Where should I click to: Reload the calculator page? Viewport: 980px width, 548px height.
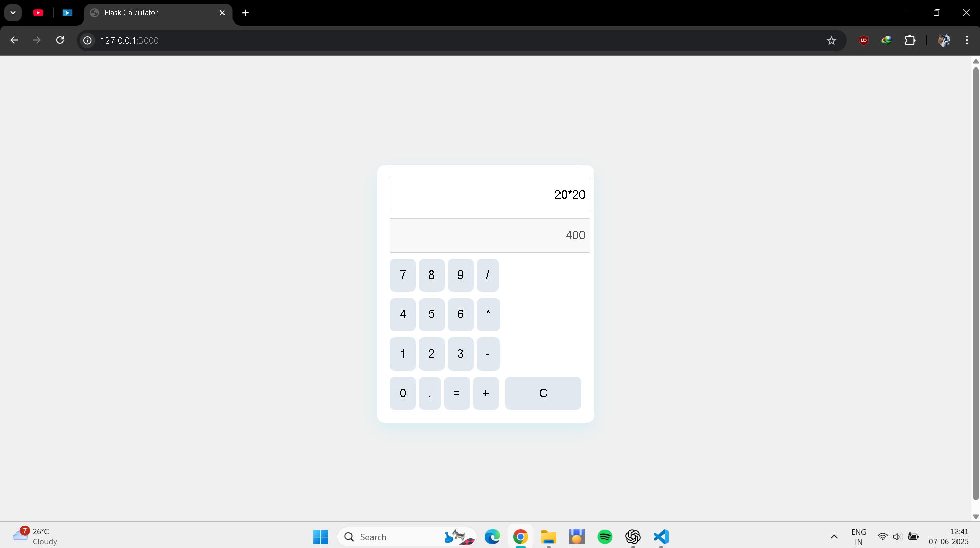[60, 40]
